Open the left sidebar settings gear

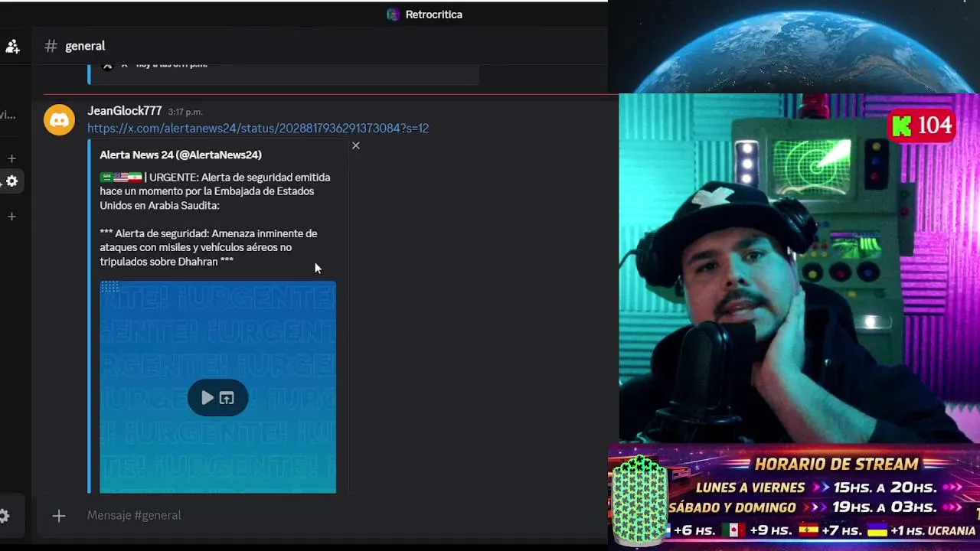click(x=11, y=181)
